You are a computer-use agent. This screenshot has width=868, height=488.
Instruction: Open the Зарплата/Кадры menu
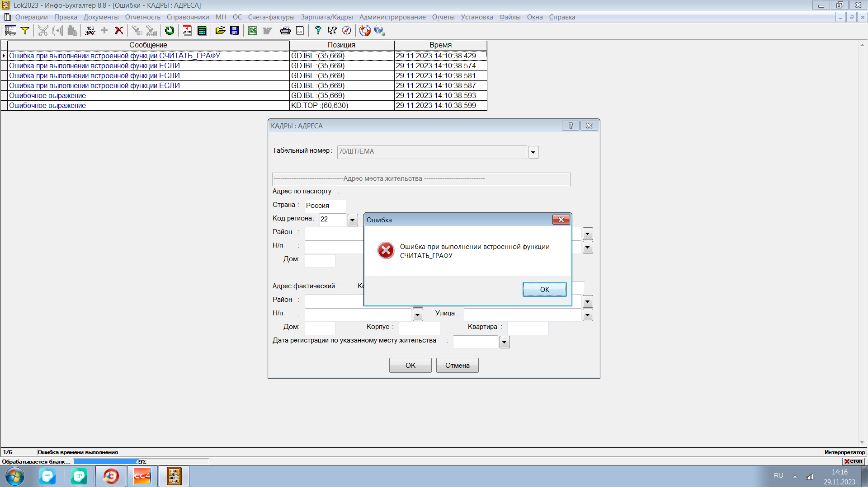point(326,17)
